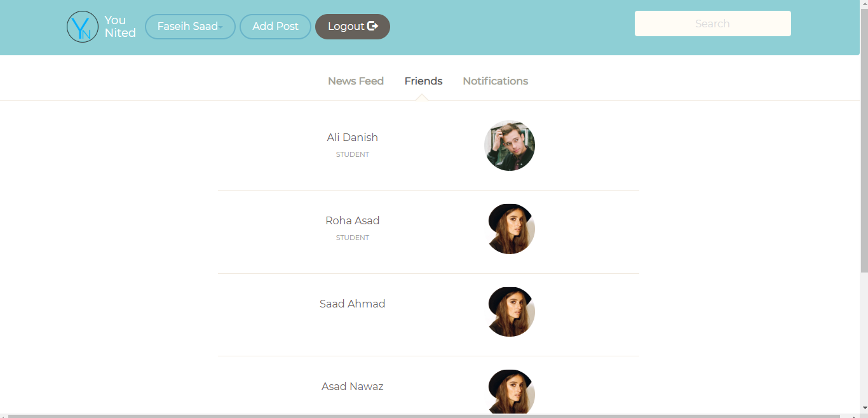This screenshot has width=868, height=418.
Task: Open Asad Nawaz's profile picture
Action: 510,392
